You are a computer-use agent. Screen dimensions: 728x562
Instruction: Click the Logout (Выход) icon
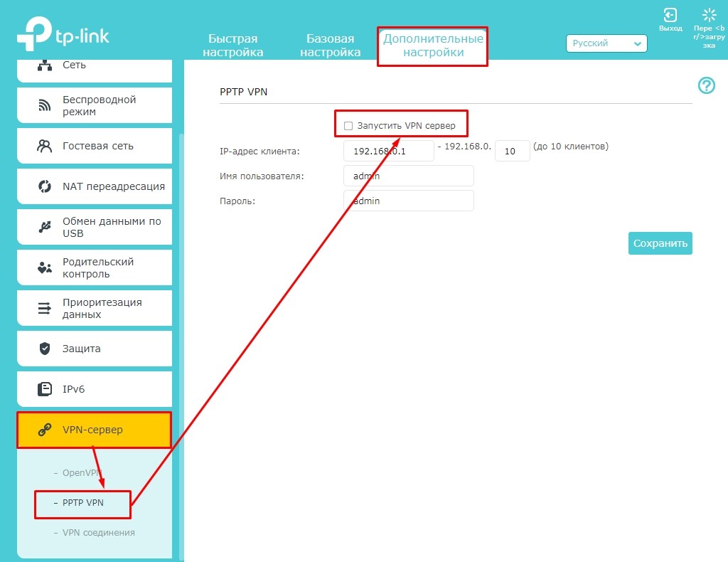pyautogui.click(x=670, y=15)
